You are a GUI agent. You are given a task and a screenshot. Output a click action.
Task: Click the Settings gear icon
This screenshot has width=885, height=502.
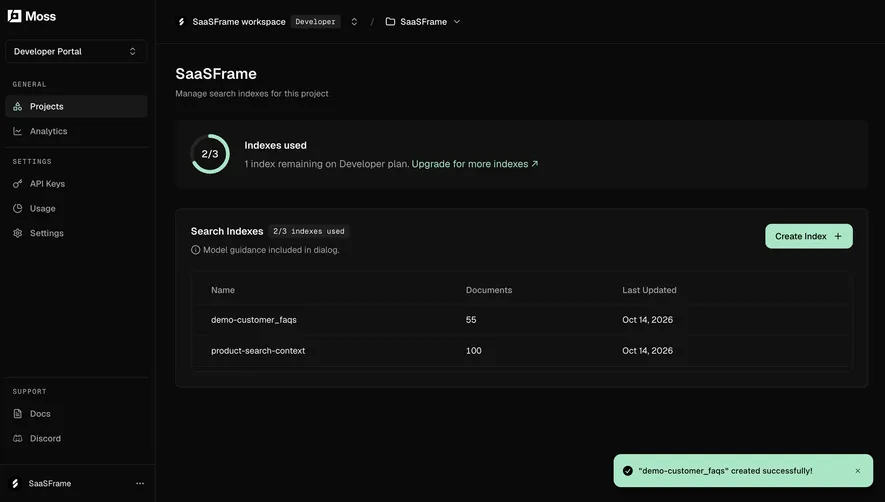17,233
